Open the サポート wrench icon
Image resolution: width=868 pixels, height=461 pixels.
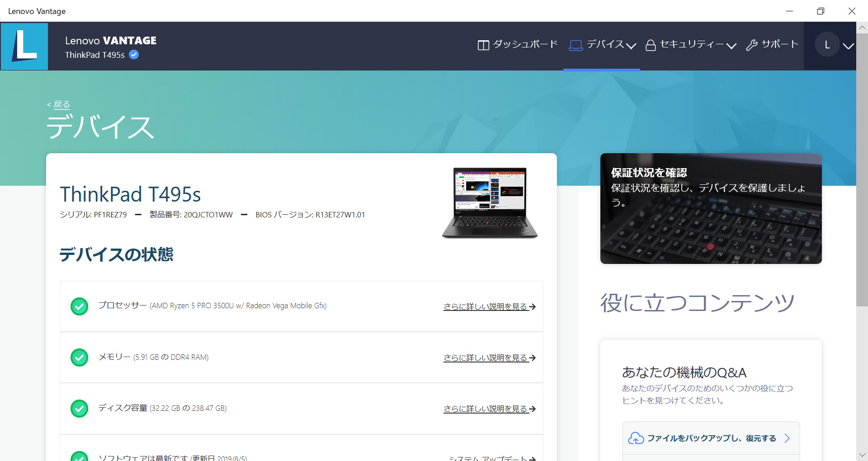coord(752,45)
